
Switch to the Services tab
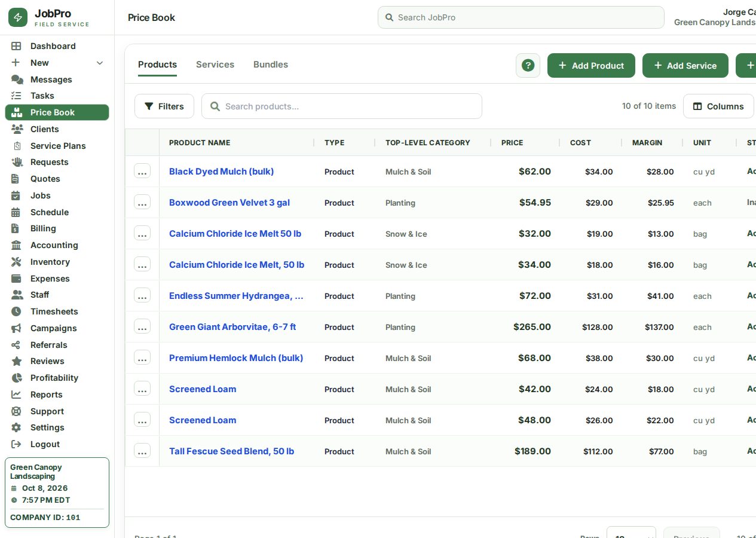[x=215, y=65]
